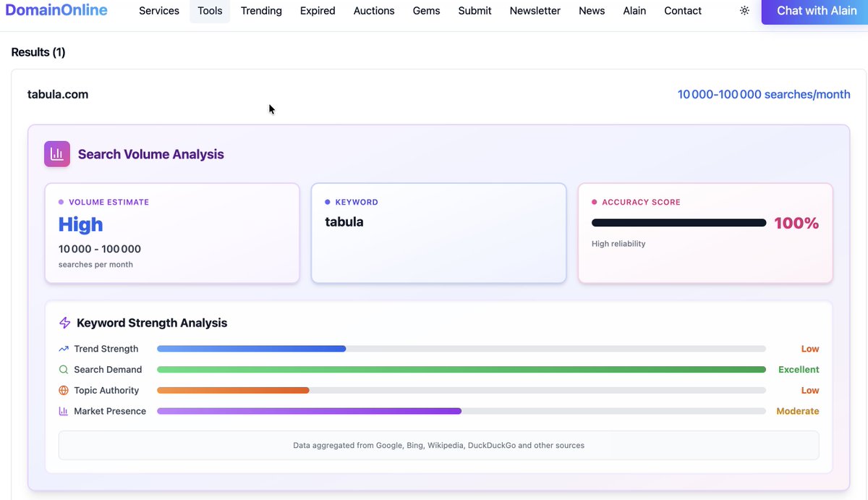Click the Search Volume Analysis heading
The height and width of the screenshot is (500, 868).
[x=151, y=154]
